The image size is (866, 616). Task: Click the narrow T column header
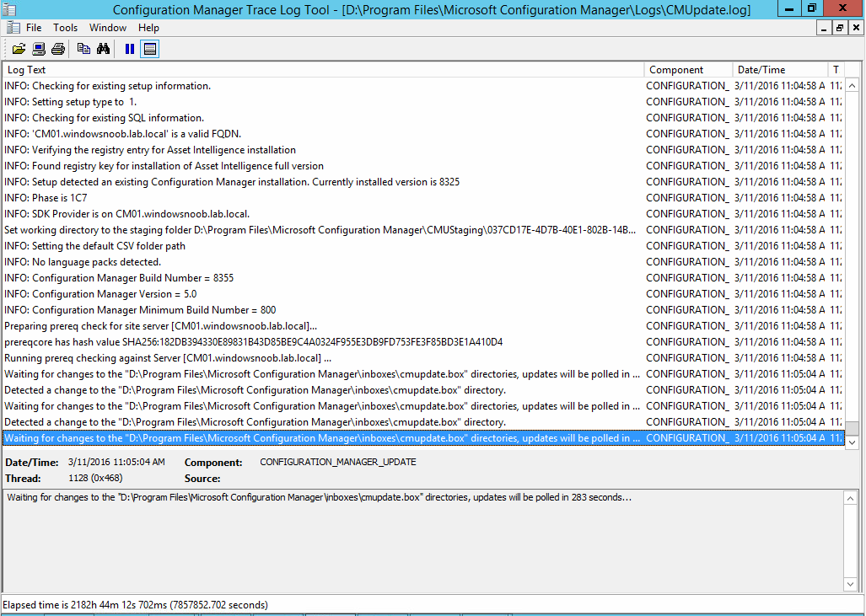pos(836,70)
